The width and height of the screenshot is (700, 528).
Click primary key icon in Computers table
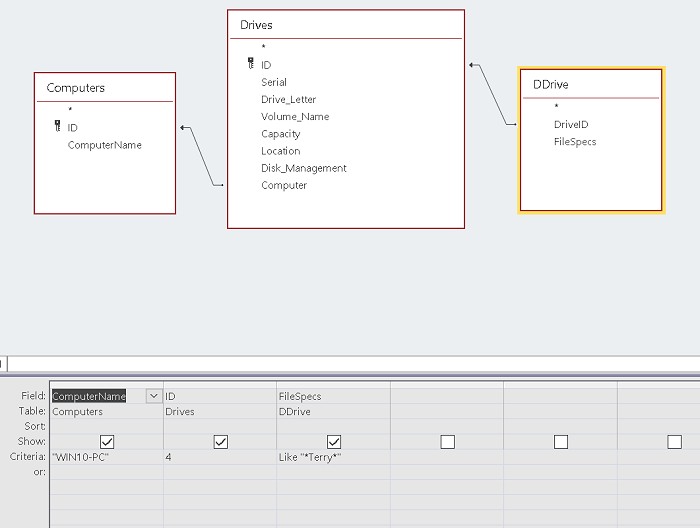point(58,127)
